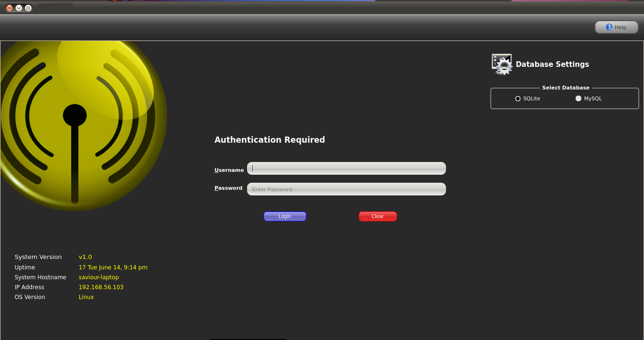
Task: Open Help with the question mark button
Action: pyautogui.click(x=616, y=27)
